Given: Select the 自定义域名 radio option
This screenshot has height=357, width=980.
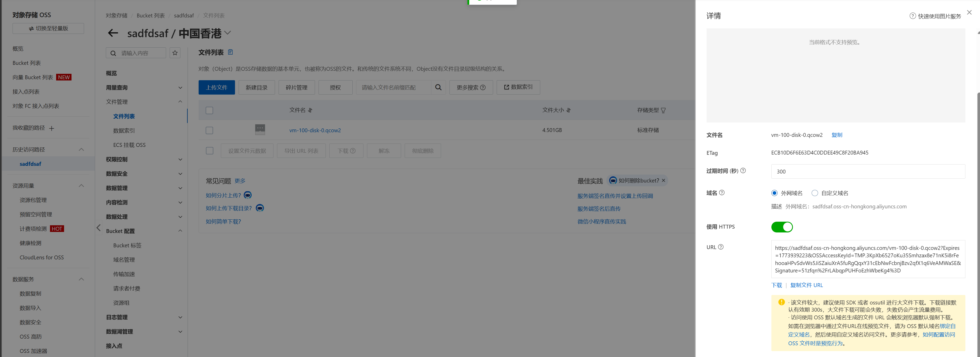Looking at the screenshot, I should click(x=814, y=193).
